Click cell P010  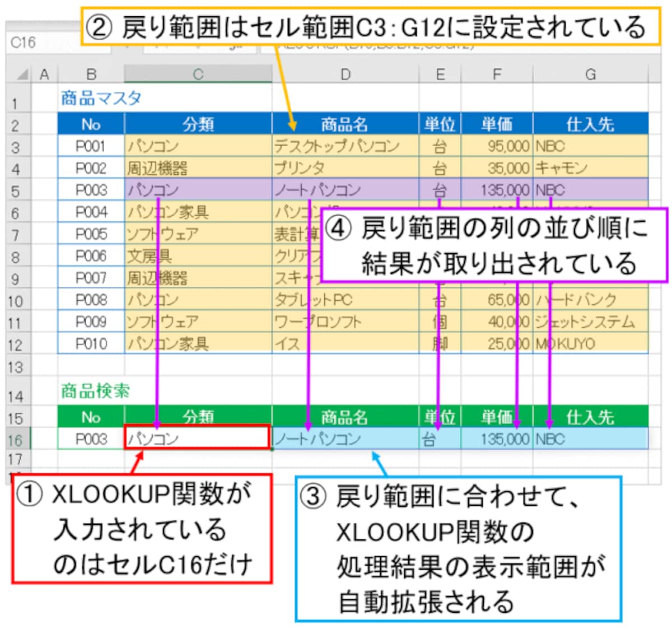click(91, 343)
